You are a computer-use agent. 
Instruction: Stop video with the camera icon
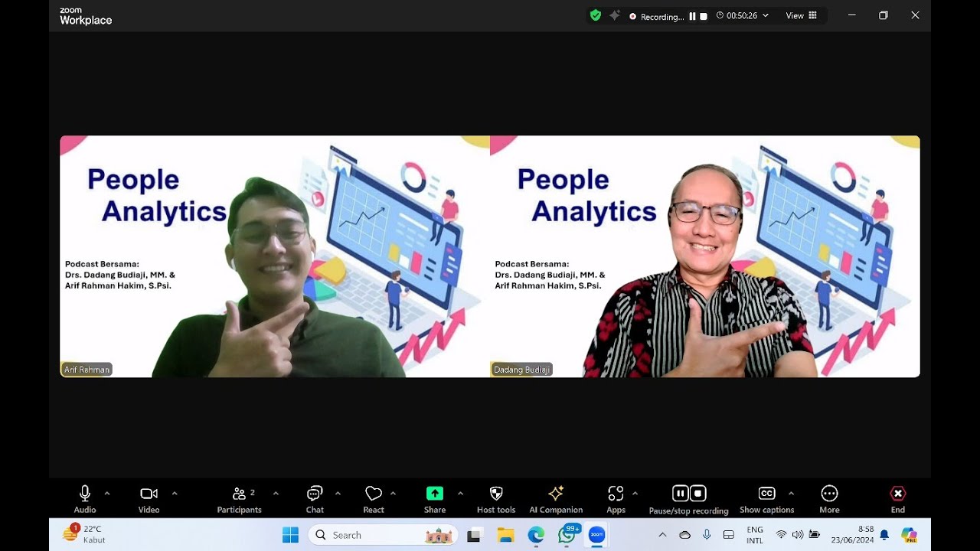149,494
